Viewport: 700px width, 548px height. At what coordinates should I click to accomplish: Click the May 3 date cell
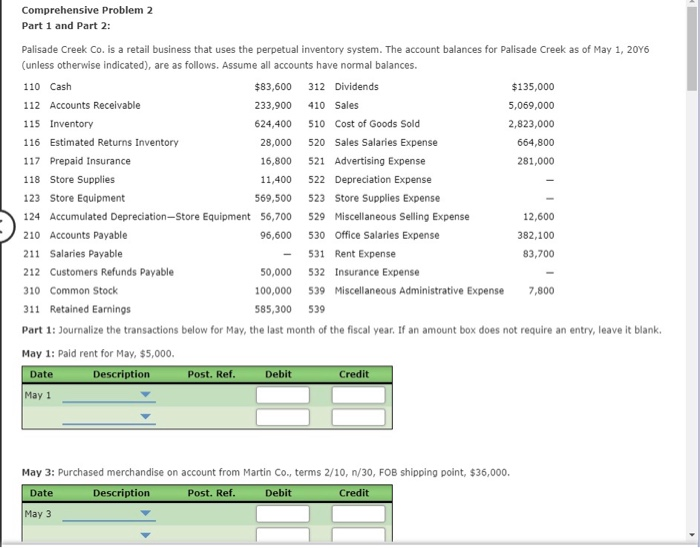click(38, 514)
